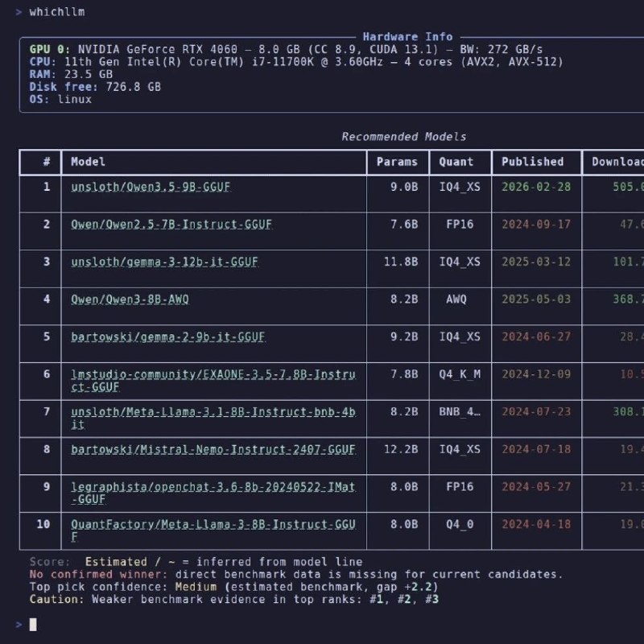This screenshot has width=644, height=644.
Task: Click the IQ4_XS quant for Mistral-Nemo row
Action: tap(460, 450)
